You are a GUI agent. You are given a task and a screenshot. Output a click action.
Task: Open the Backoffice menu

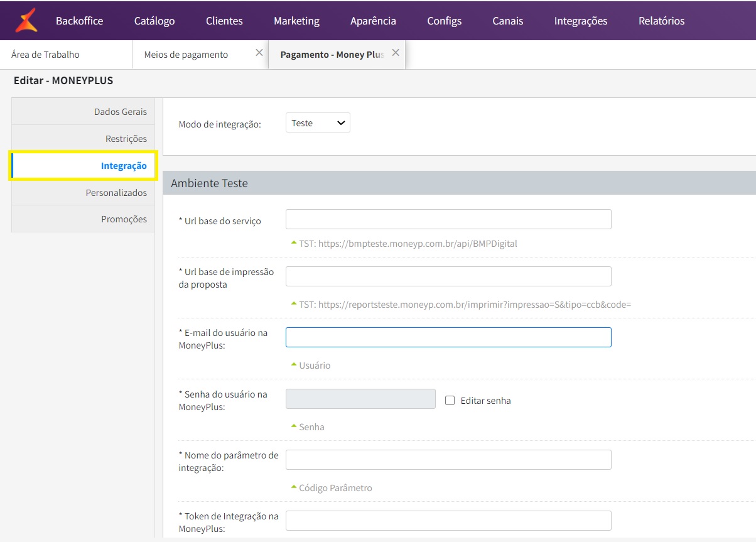click(x=79, y=21)
